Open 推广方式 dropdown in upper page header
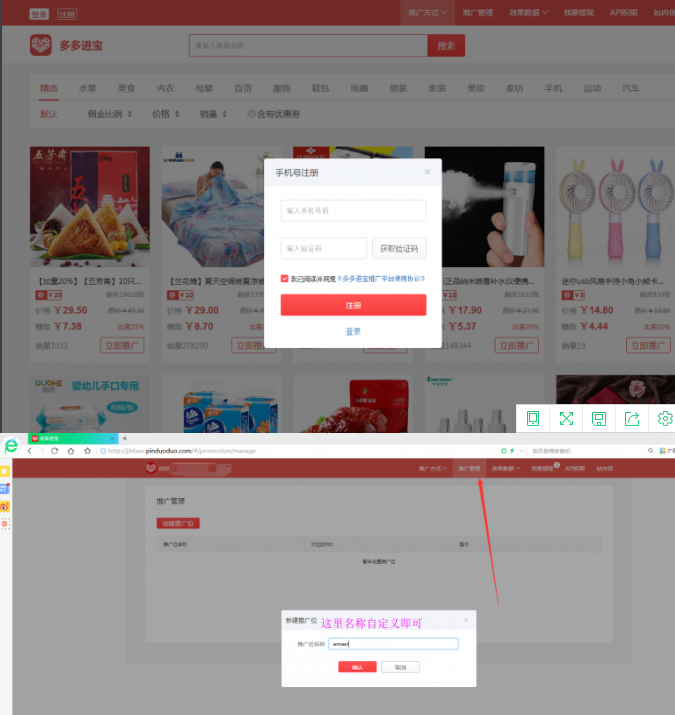The image size is (675, 715). click(427, 12)
